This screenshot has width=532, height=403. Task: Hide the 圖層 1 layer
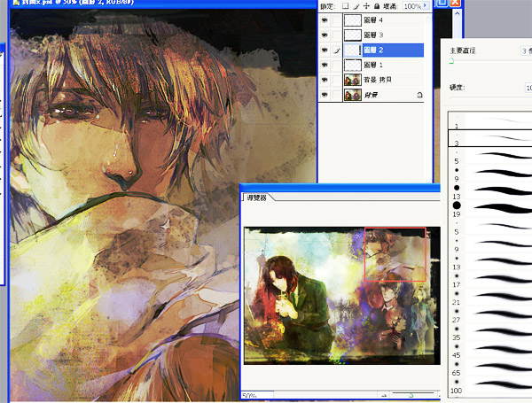(x=325, y=65)
